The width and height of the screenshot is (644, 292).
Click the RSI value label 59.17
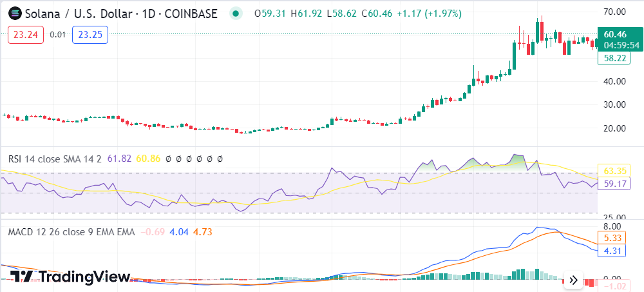point(614,184)
